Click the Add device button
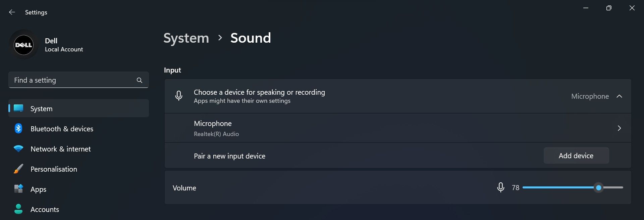 click(576, 156)
